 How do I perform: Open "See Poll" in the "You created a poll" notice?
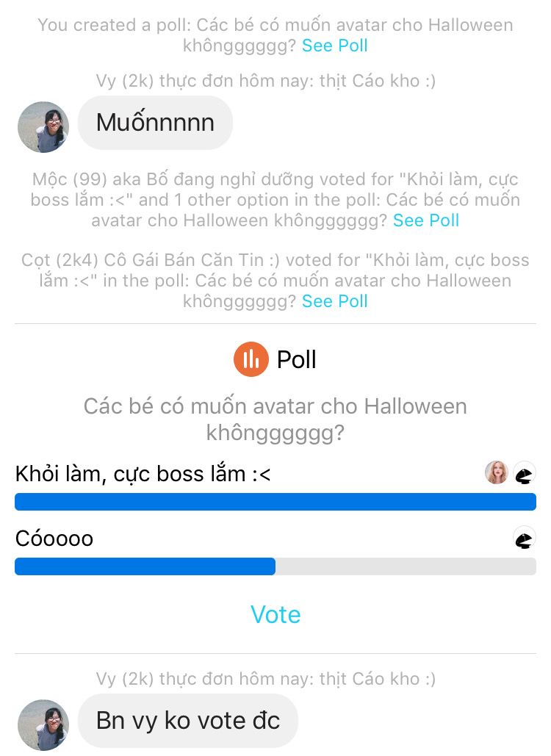335,46
